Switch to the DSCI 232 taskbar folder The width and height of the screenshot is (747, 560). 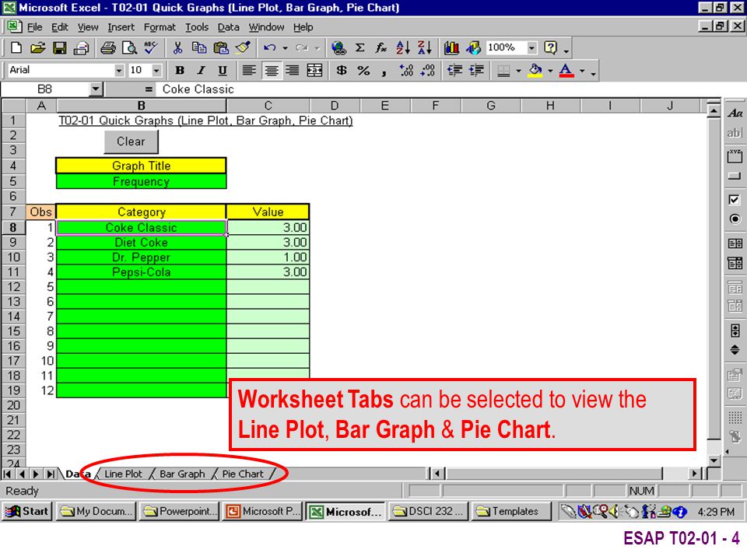click(x=428, y=511)
